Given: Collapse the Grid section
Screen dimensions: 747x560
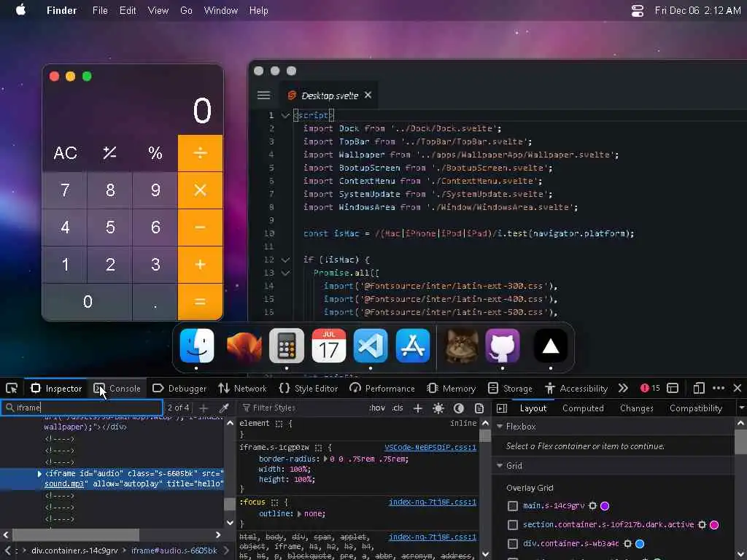Looking at the screenshot, I should (500, 466).
